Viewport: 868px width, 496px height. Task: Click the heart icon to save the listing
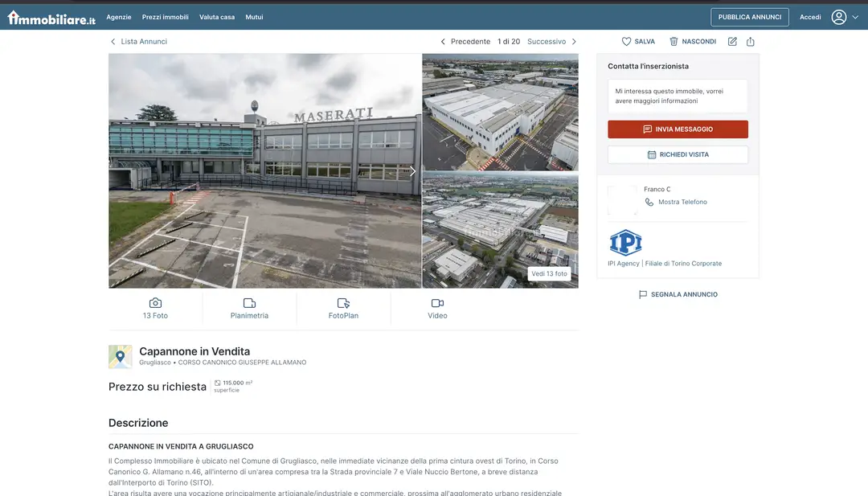(x=626, y=42)
